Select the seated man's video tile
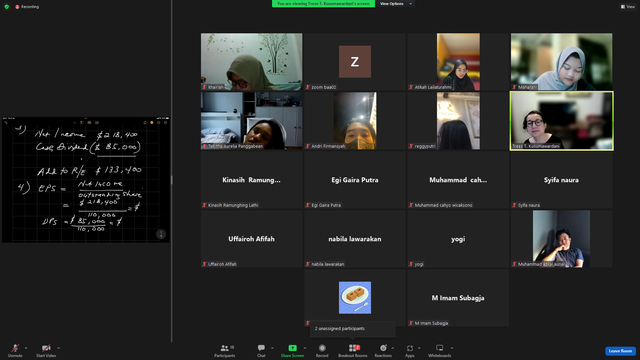The width and height of the screenshot is (640, 360). 561,239
